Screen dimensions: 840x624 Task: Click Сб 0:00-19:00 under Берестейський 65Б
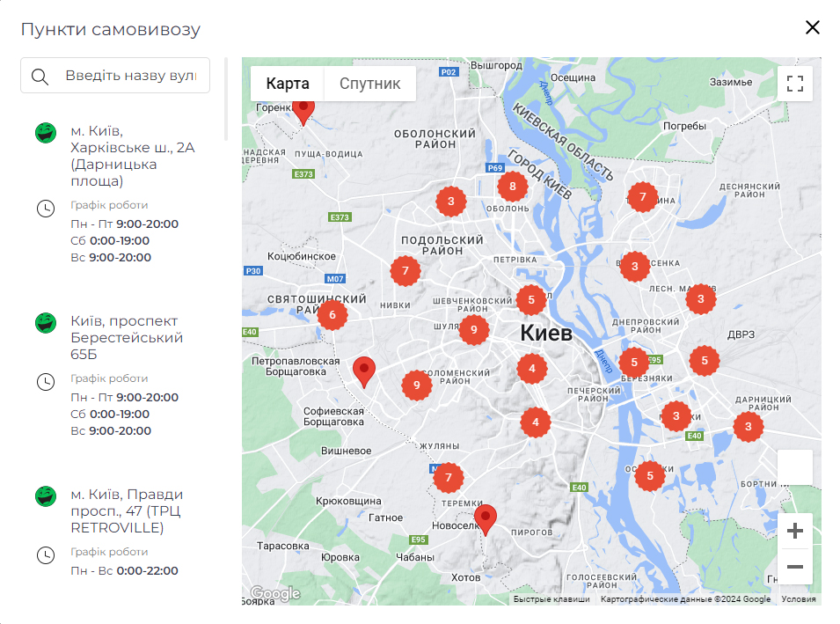tap(110, 414)
